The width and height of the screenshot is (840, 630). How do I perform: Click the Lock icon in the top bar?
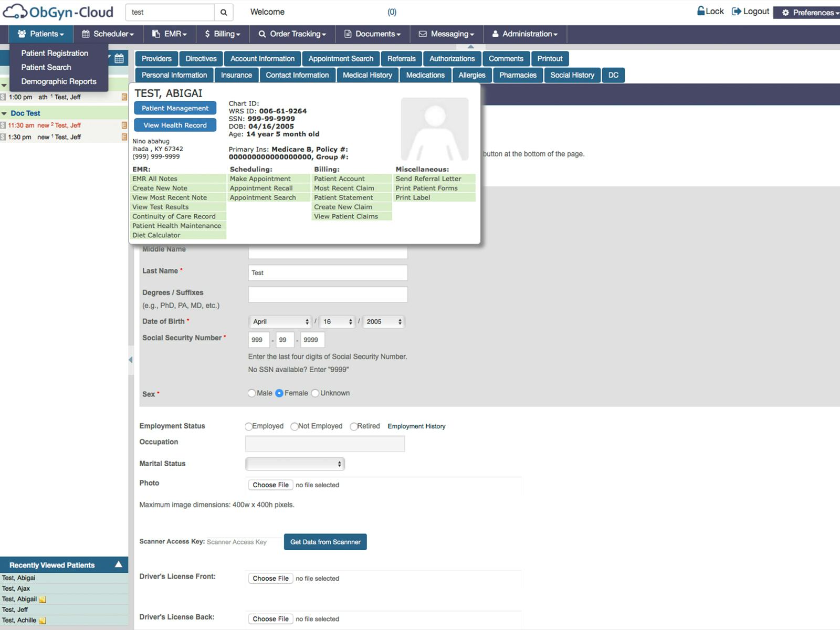point(701,10)
